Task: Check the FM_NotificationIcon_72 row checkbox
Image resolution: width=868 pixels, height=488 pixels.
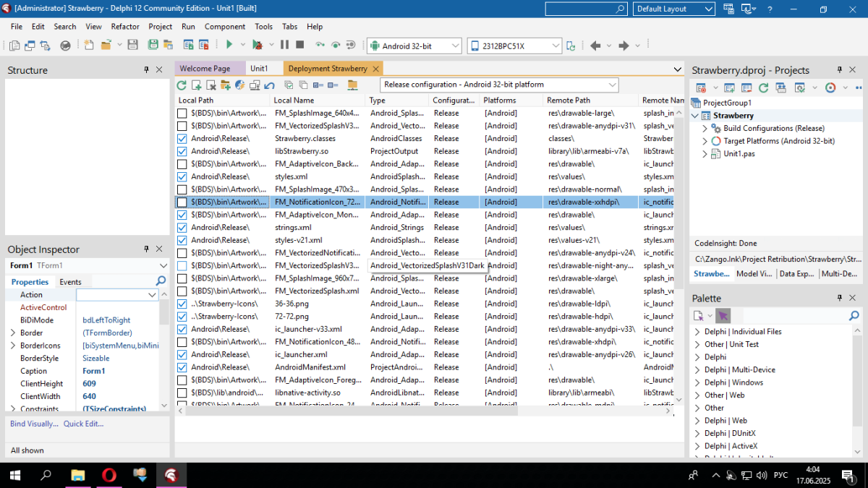Action: (x=182, y=202)
